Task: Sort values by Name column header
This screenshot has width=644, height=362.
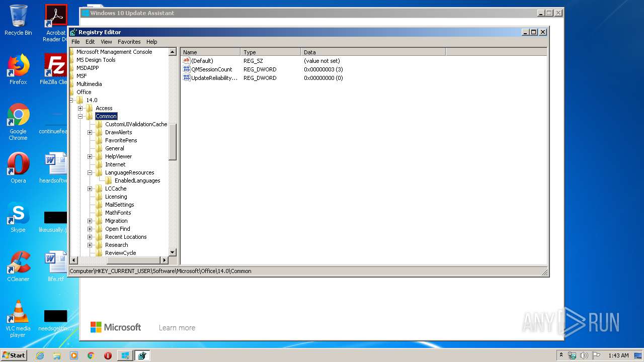Action: 210,52
